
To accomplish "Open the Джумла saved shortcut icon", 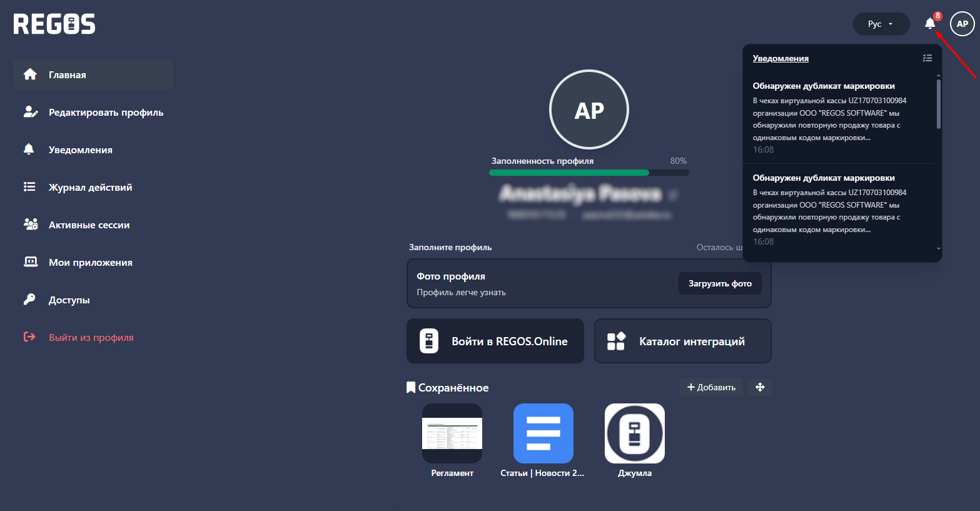I will coord(634,433).
